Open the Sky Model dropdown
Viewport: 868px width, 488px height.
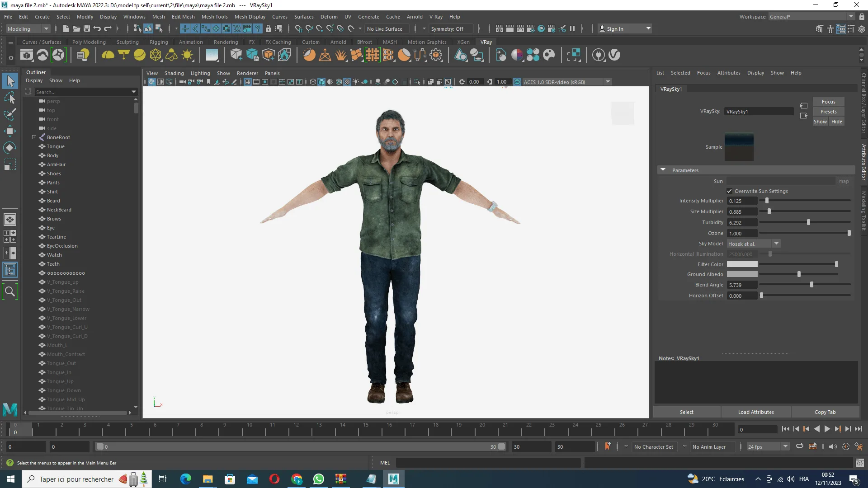pyautogui.click(x=754, y=244)
